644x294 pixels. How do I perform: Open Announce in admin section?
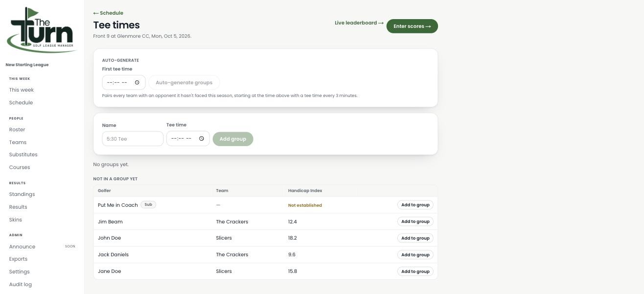pos(22,247)
